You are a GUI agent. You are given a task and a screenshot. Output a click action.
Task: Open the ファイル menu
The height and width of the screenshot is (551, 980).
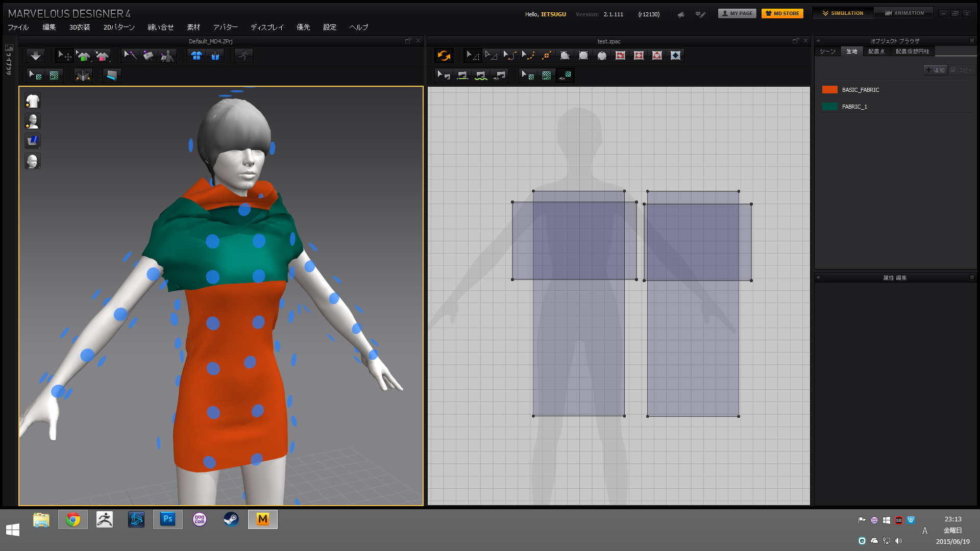pyautogui.click(x=18, y=27)
